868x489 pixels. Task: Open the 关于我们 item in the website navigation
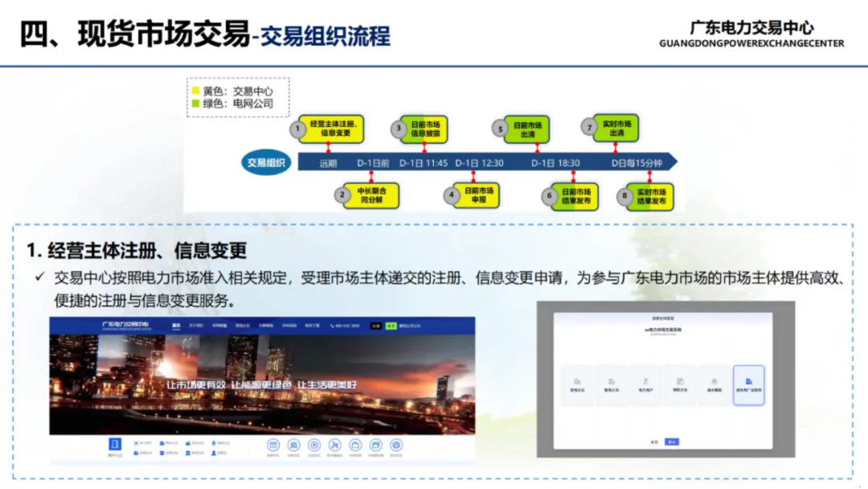(x=196, y=326)
